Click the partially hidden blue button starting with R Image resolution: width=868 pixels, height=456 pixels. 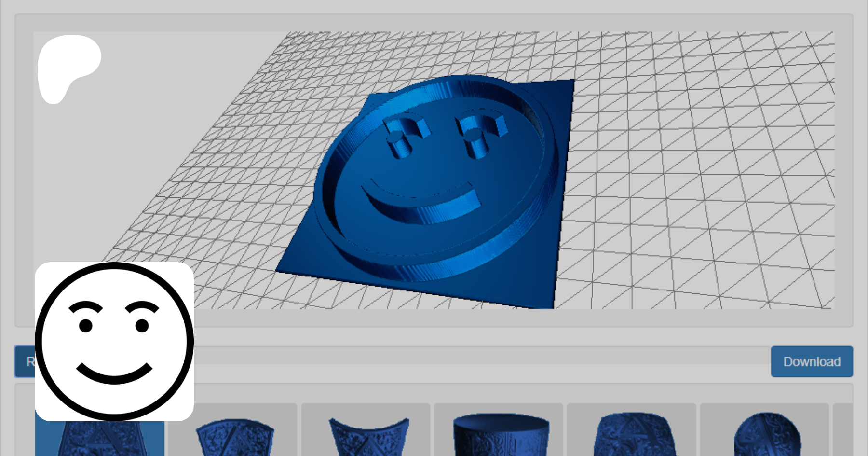(25, 361)
